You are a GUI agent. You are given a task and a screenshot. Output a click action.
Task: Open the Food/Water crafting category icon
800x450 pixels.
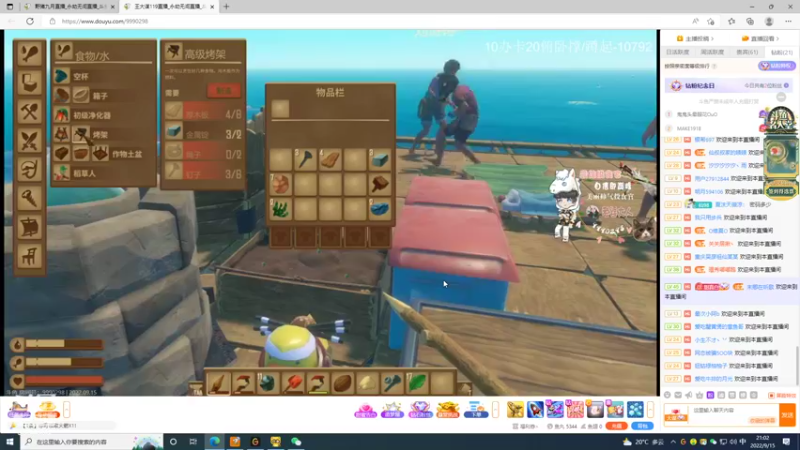[29, 53]
